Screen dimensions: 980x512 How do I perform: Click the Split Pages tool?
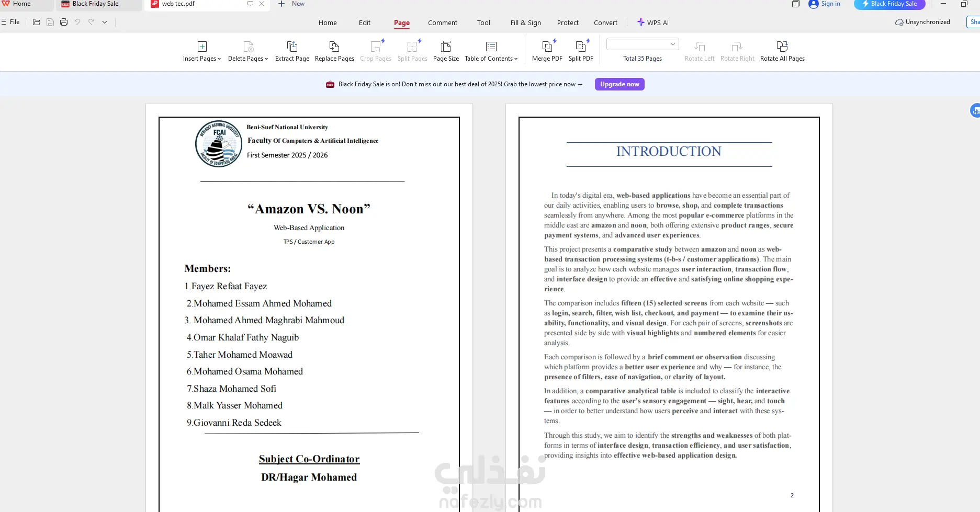pyautogui.click(x=412, y=51)
